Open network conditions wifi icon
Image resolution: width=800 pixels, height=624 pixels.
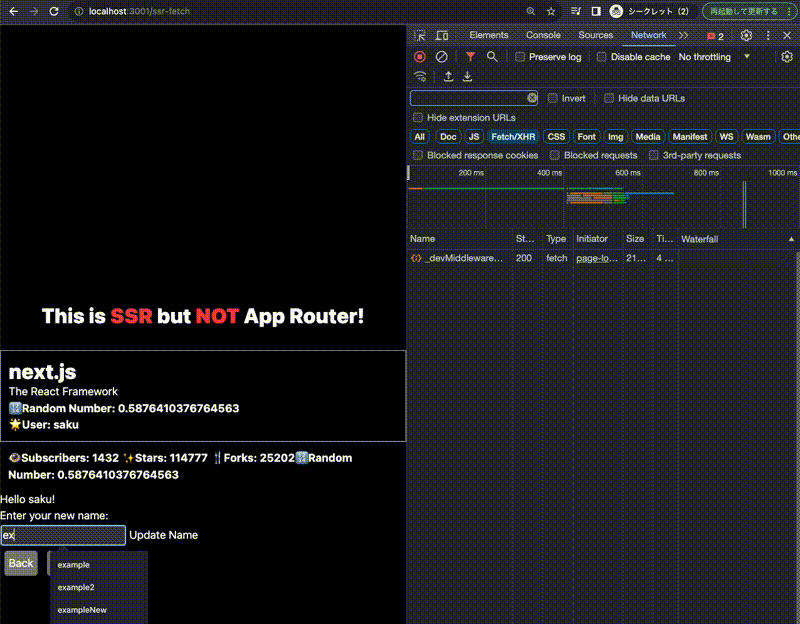[420, 77]
